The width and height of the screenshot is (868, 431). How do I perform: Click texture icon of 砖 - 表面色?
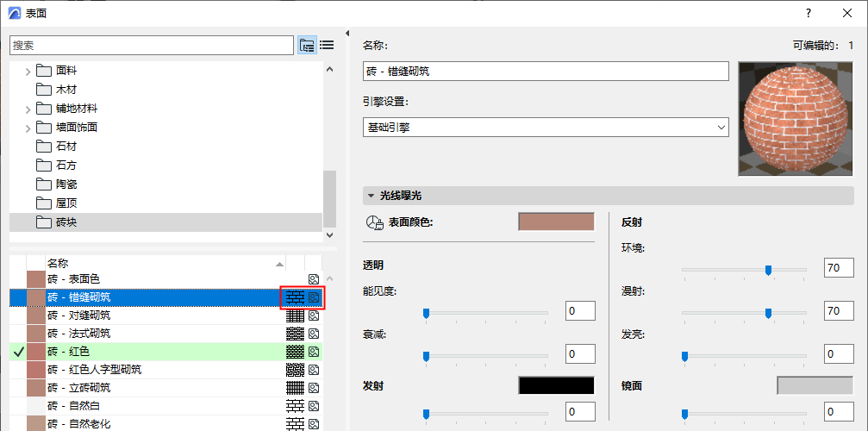pos(314,279)
